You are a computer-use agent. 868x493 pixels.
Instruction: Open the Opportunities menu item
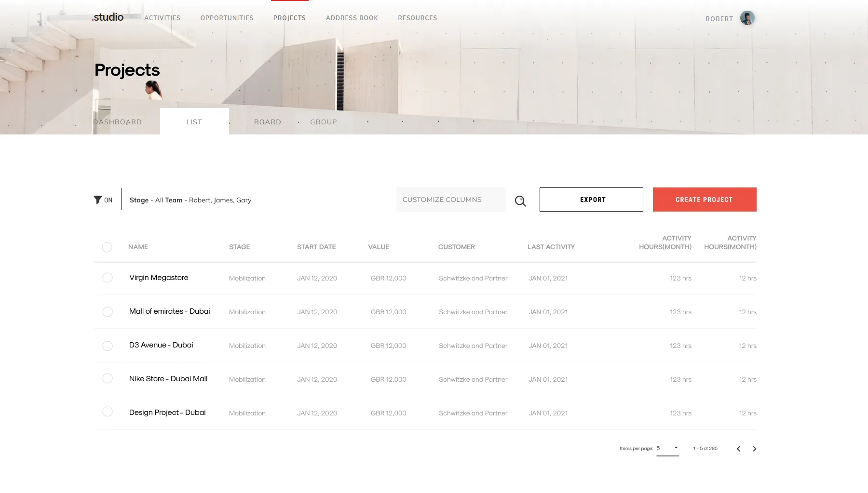(227, 18)
